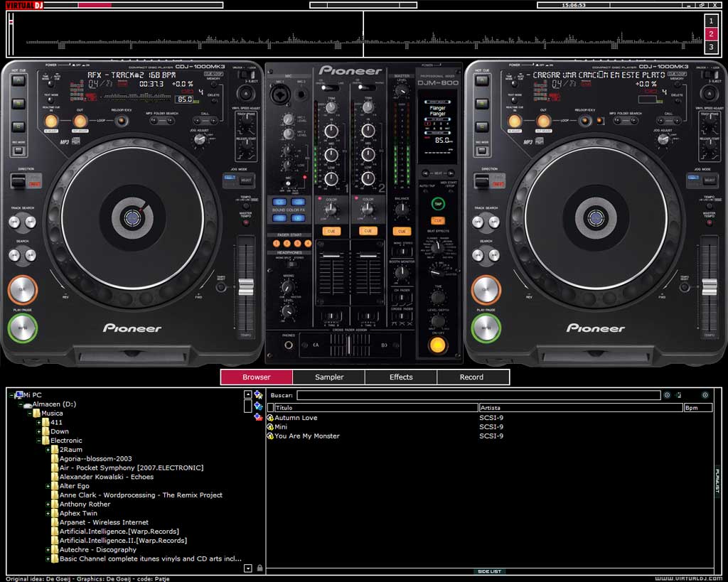This screenshot has height=582, width=728.
Task: Open the Anthony Rother folder
Action: coord(85,504)
